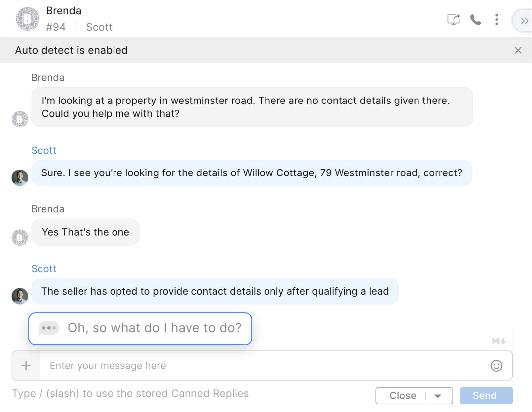Click Scott's name above the seller message
This screenshot has width=532, height=412.
44,269
